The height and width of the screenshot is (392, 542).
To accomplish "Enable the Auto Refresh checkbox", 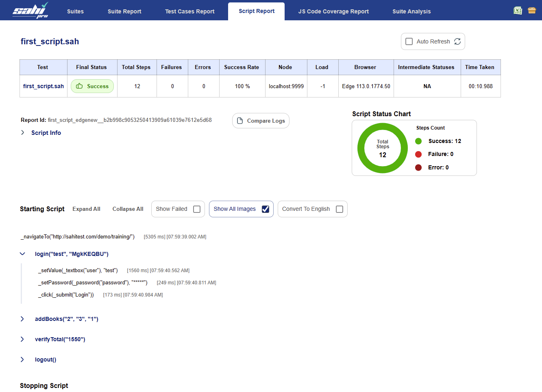I will (x=409, y=41).
